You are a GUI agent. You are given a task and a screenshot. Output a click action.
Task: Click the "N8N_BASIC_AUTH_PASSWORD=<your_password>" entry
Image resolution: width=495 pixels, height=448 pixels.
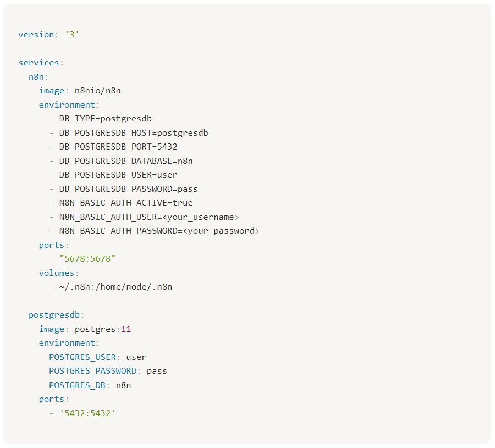[159, 231]
